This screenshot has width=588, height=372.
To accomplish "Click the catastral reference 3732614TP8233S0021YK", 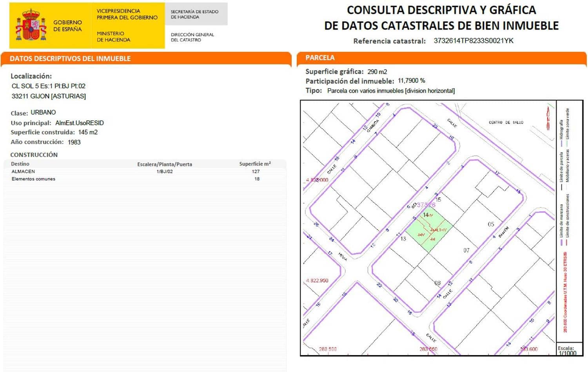I will coord(473,40).
